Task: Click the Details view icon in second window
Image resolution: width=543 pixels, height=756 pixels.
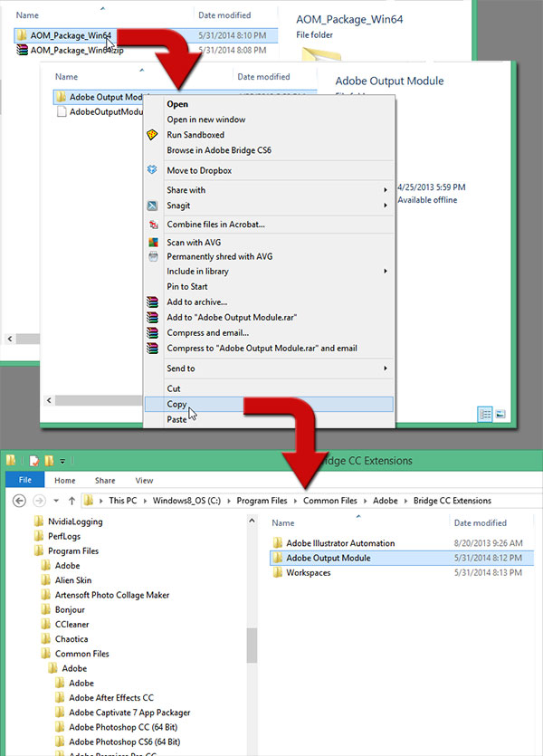Action: click(485, 414)
